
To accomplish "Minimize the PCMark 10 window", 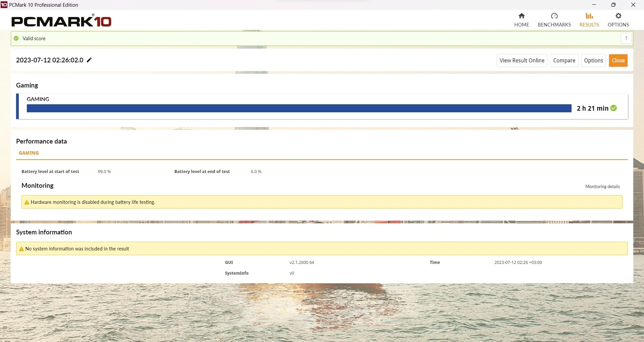I will (594, 5).
